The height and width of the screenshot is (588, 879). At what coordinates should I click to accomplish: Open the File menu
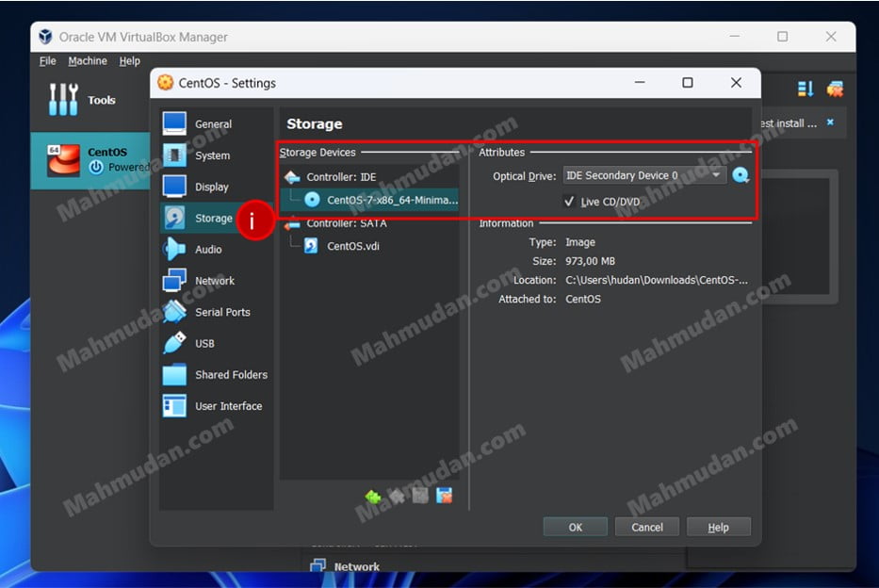[x=48, y=61]
